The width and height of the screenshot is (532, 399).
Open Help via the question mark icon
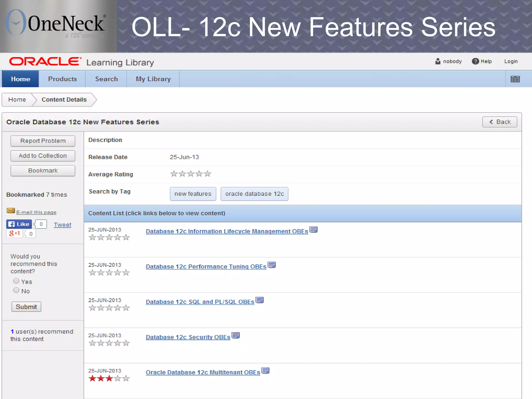[x=475, y=61]
